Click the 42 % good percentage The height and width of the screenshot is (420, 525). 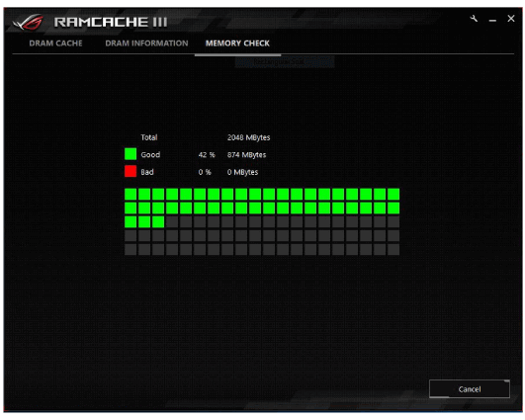(207, 154)
